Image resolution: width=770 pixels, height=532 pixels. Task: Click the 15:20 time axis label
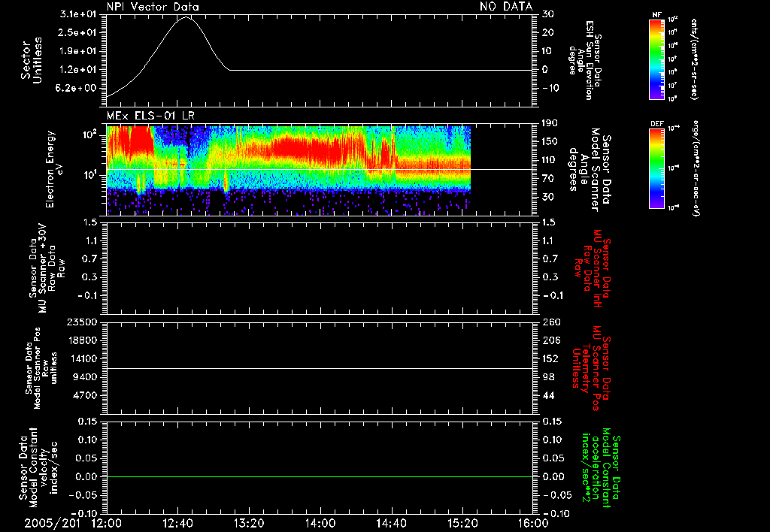(462, 523)
